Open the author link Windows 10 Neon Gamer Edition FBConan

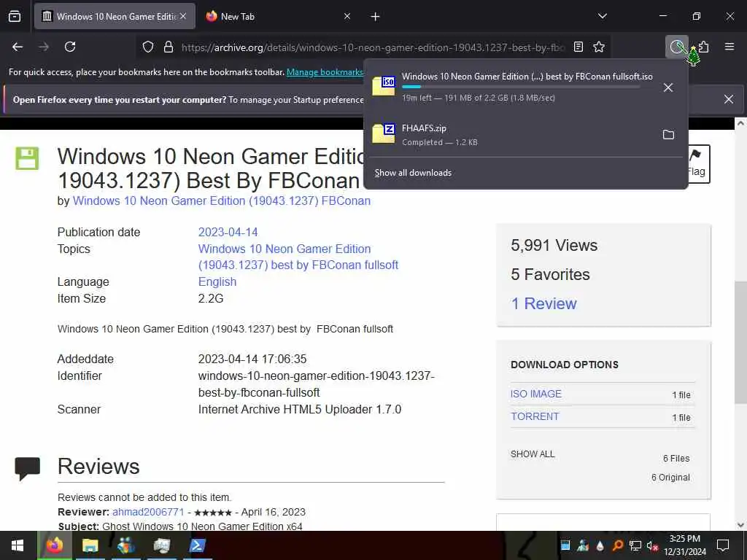tap(222, 201)
